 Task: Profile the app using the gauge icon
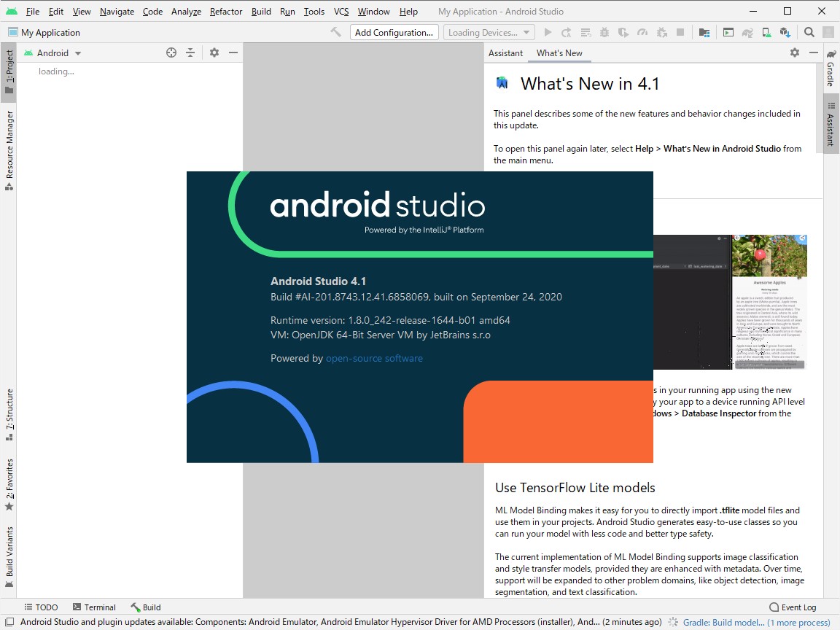[x=642, y=32]
